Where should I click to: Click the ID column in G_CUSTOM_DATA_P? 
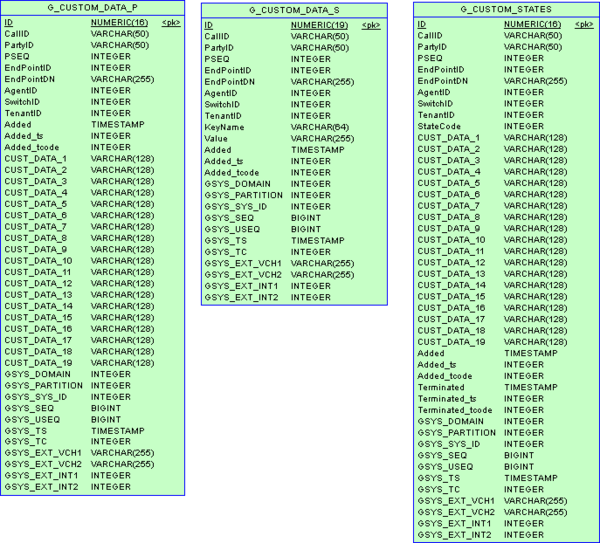8,23
